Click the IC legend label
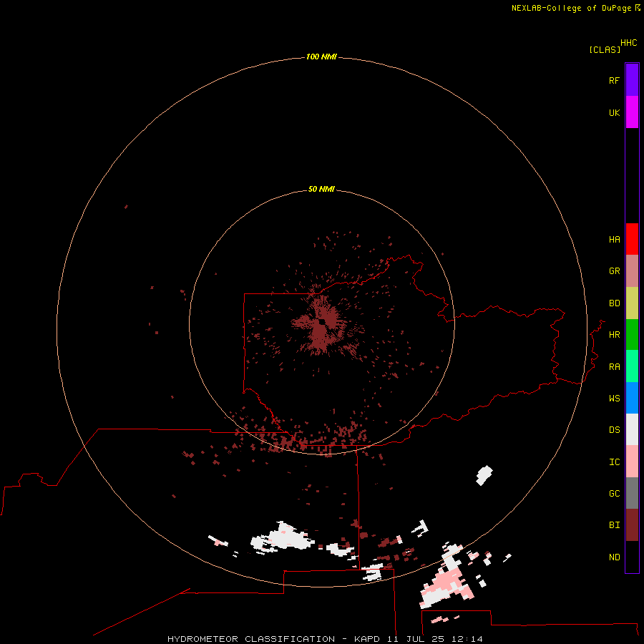This screenshot has height=644, width=644. [x=614, y=462]
